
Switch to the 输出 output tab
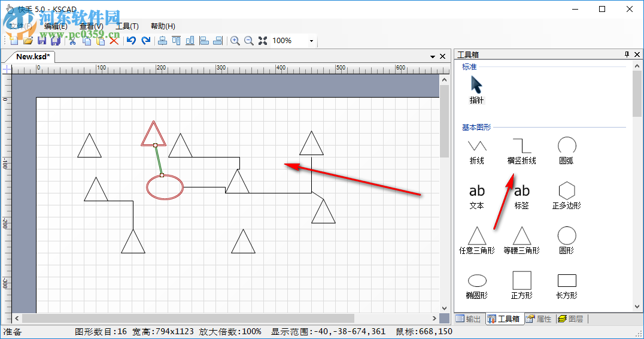coord(469,319)
